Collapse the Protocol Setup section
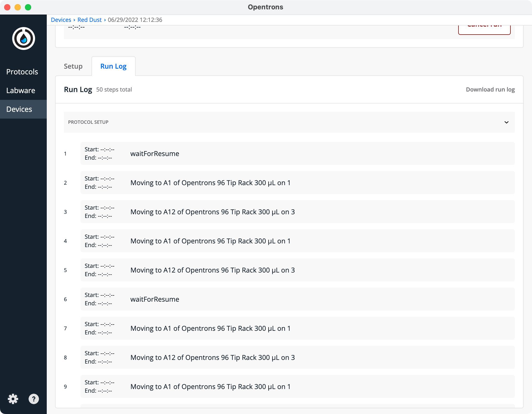This screenshot has width=532, height=414. [x=506, y=122]
